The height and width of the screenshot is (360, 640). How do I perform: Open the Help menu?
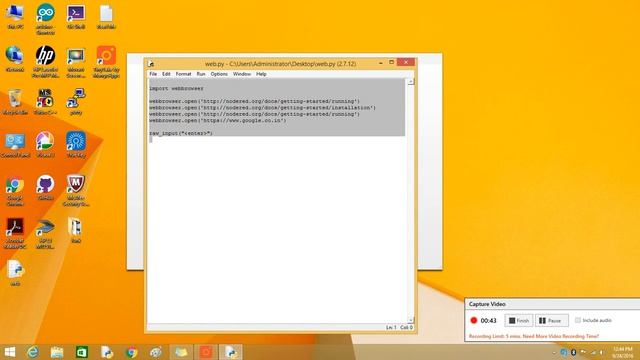(x=261, y=74)
